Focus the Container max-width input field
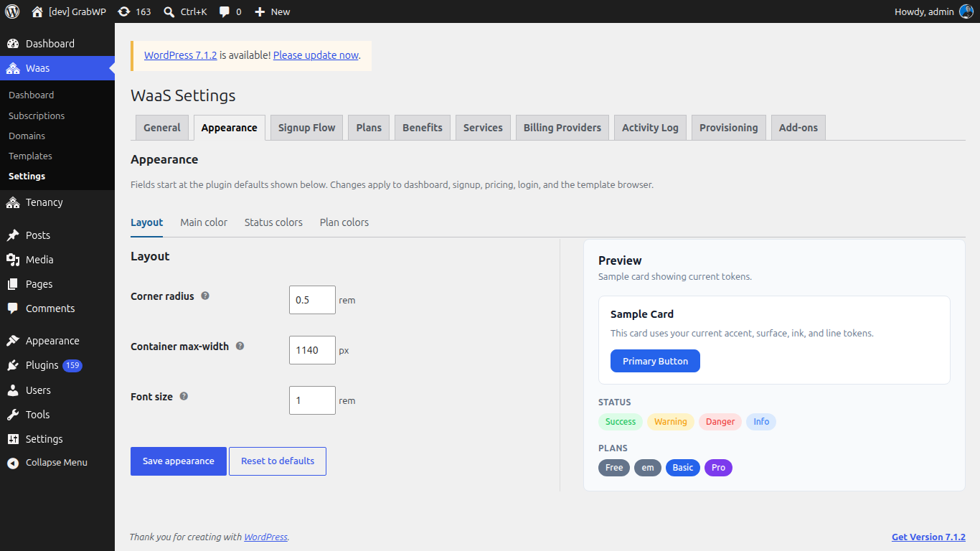 click(x=312, y=350)
